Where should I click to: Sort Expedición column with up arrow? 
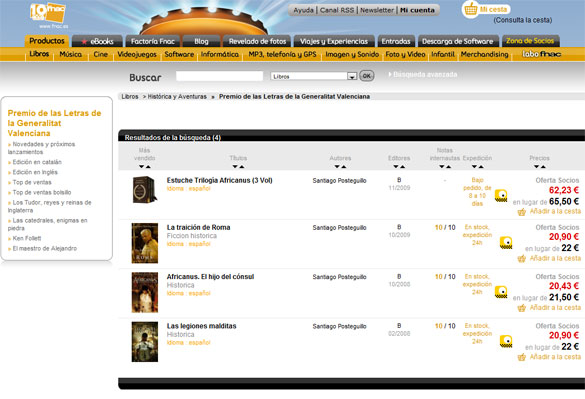tap(481, 166)
